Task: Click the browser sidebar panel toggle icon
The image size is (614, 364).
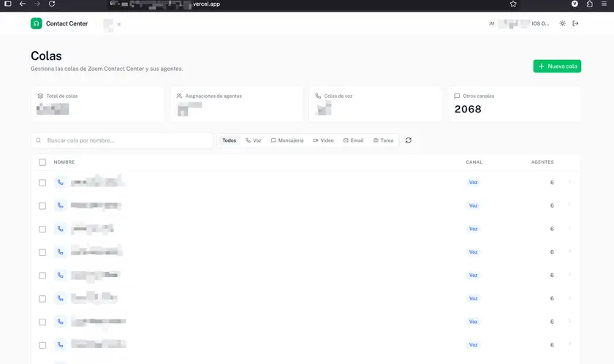Action: tap(8, 4)
